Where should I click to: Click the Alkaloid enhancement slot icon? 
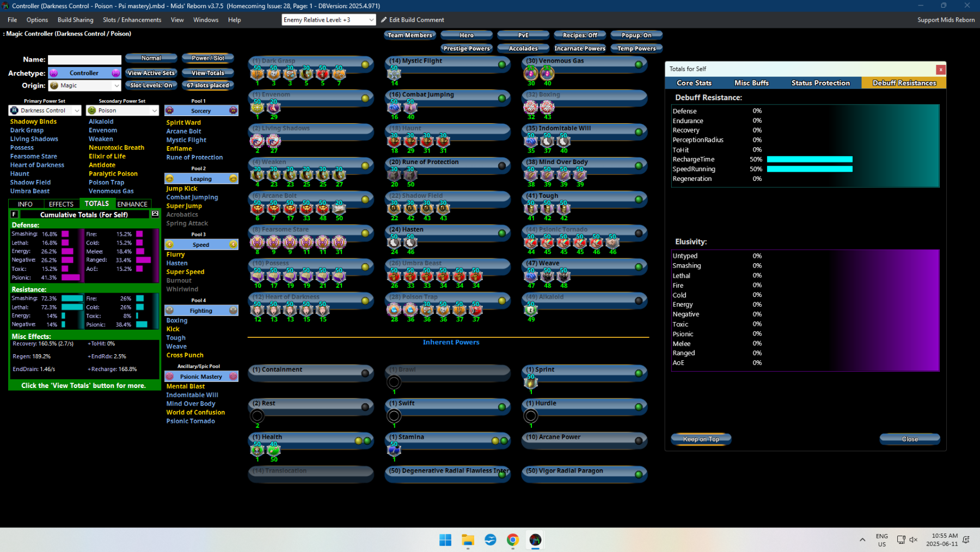pos(531,310)
